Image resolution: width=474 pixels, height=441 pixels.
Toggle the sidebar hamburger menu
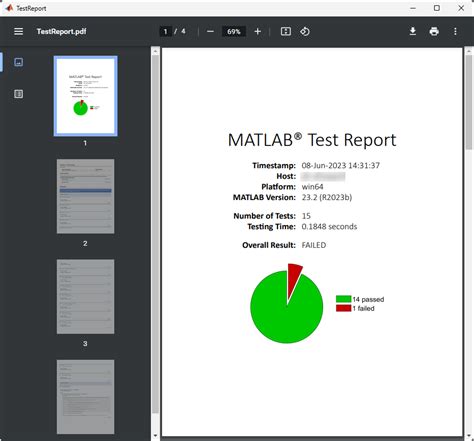pos(19,31)
